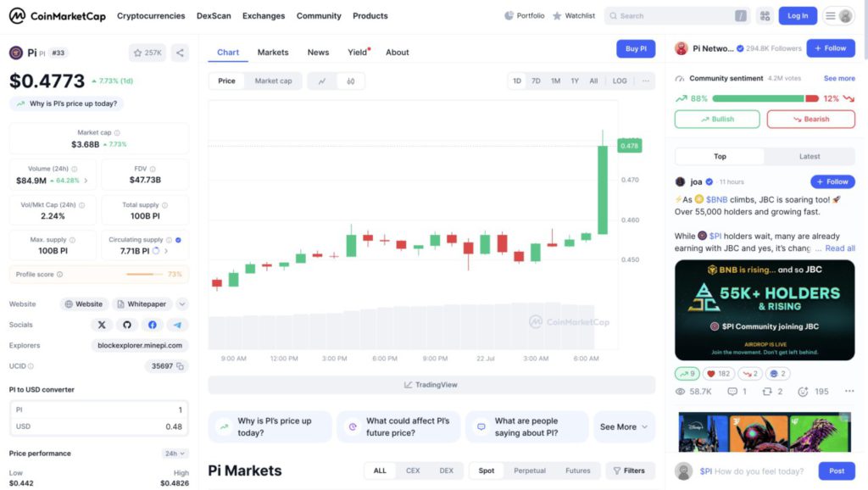Expand the extra website links chevron
The image size is (868, 490).
click(181, 303)
